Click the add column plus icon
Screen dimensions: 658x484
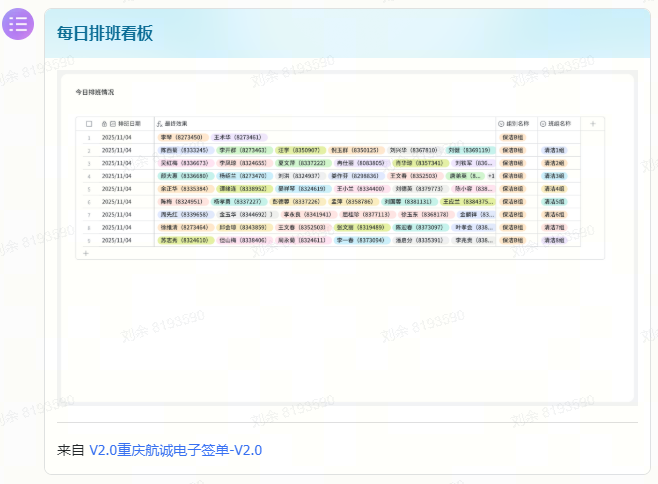592,123
